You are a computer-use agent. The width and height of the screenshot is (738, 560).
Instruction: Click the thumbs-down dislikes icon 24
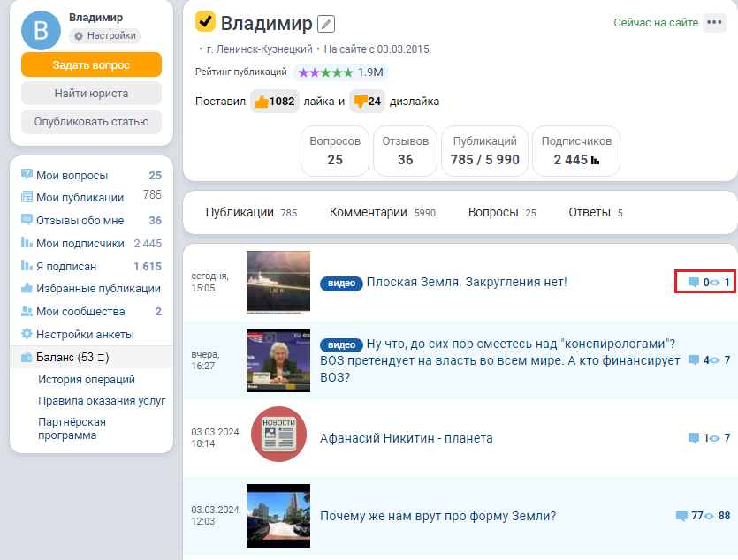[360, 101]
